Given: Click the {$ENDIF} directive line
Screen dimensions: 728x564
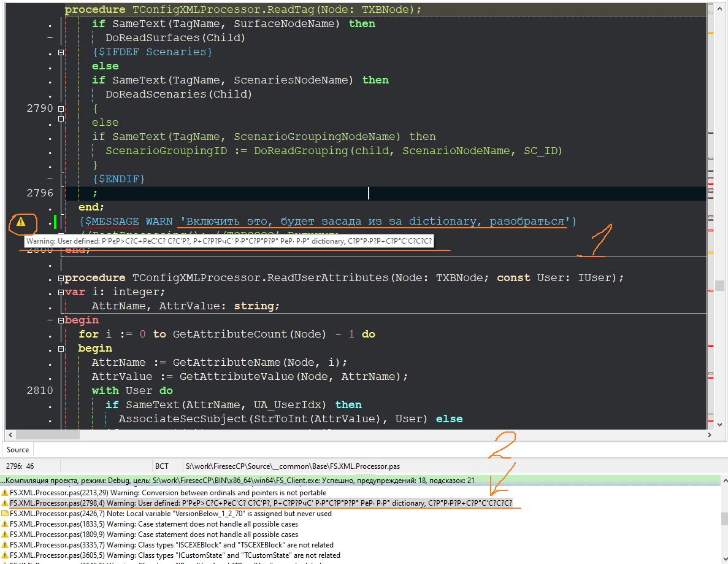Looking at the screenshot, I should pos(118,179).
